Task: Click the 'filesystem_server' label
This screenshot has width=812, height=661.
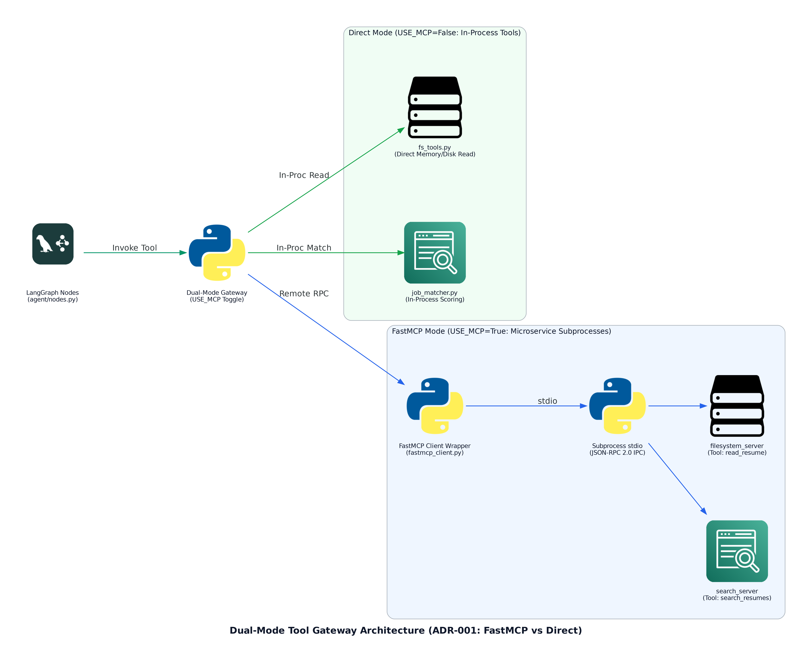Action: [737, 446]
